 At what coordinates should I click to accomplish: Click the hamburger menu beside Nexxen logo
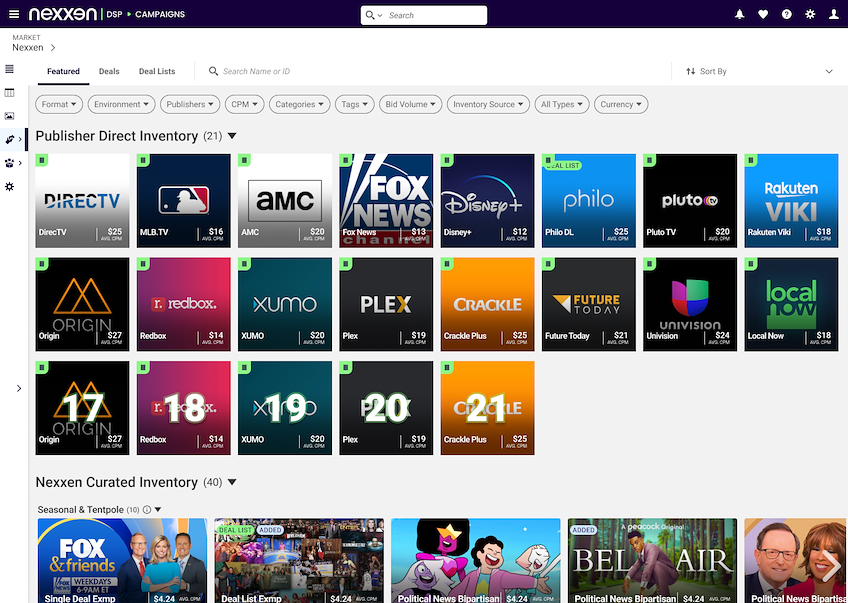click(13, 14)
